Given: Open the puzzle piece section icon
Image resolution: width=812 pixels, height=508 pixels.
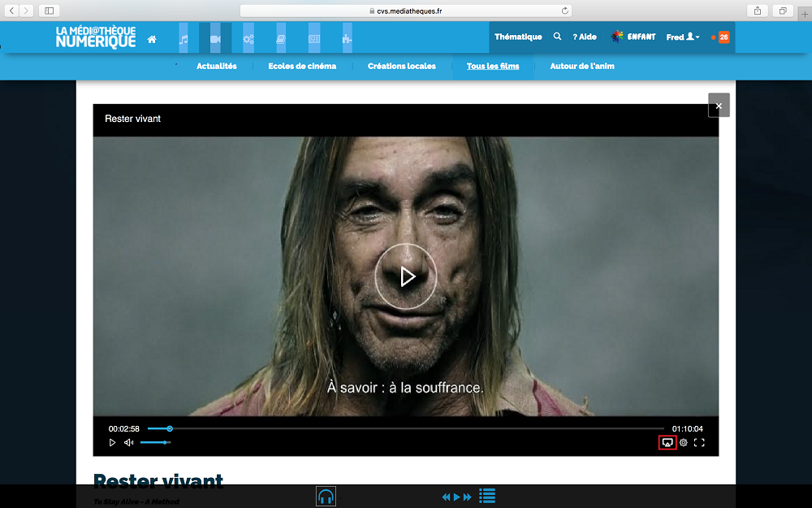Looking at the screenshot, I should point(347,38).
